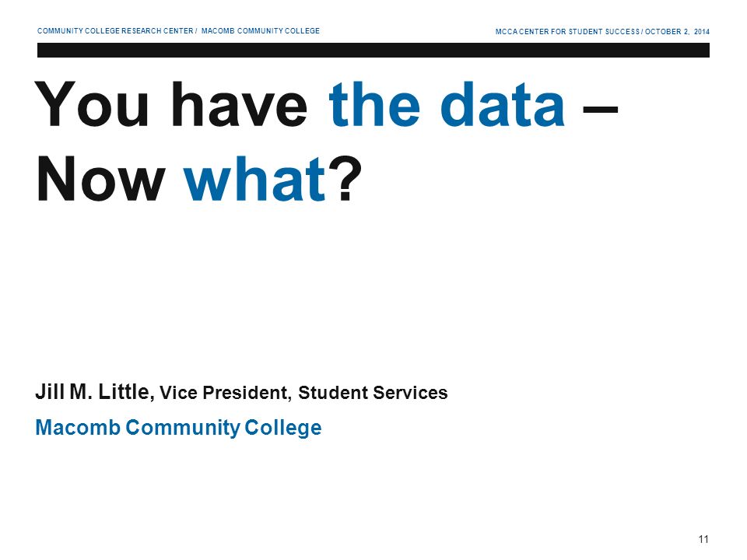
Task: Select 'MCCA Center for Student Success' header text
Action: pyautogui.click(x=567, y=32)
